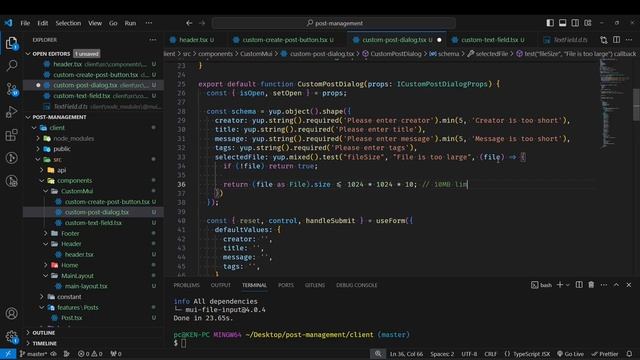Collapse the CustomMui folder
The image size is (640, 360).
click(77, 191)
